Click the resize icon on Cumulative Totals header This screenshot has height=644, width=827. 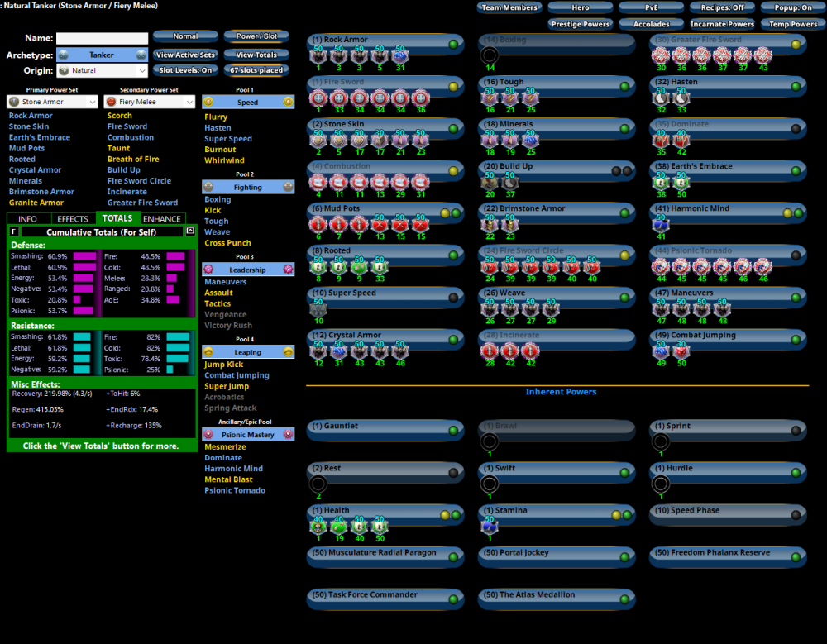pyautogui.click(x=189, y=232)
